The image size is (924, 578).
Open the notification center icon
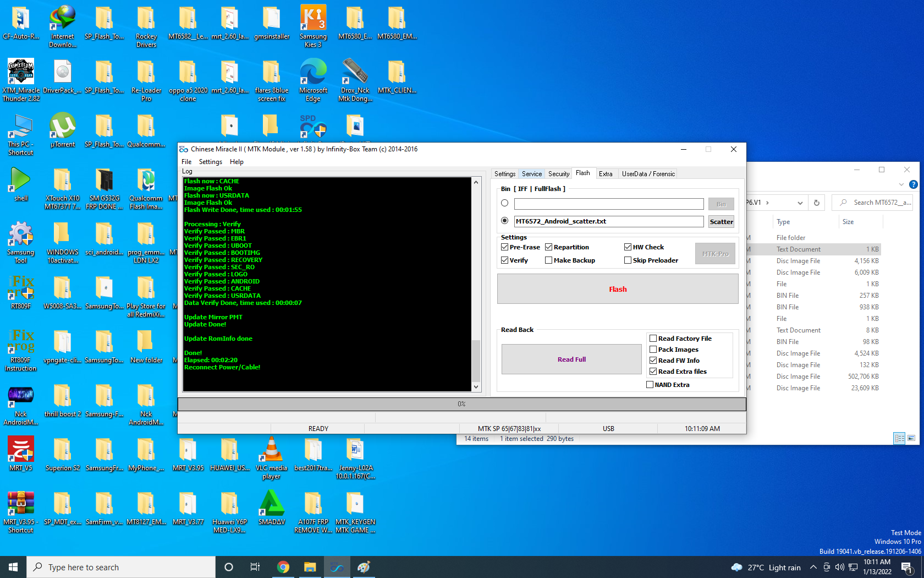[x=908, y=567]
